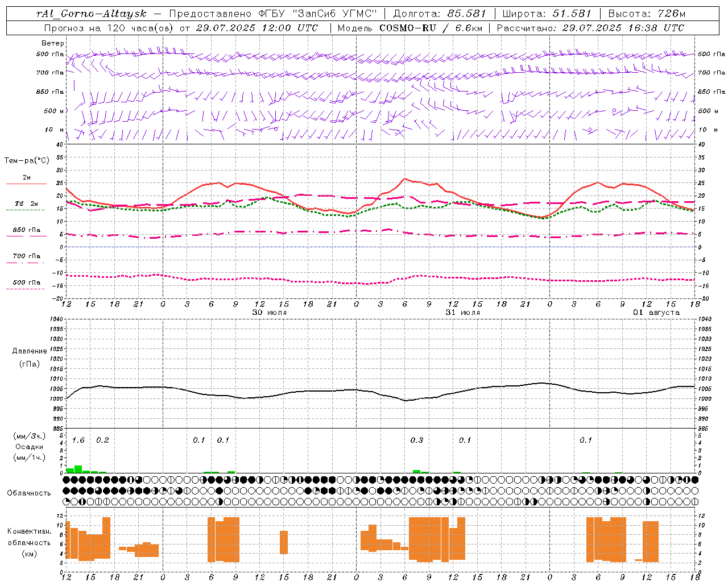Image resolution: width=728 pixels, height=582 pixels.
Task: Click the '(км)' convective cloud unit label
Action: pos(29,554)
